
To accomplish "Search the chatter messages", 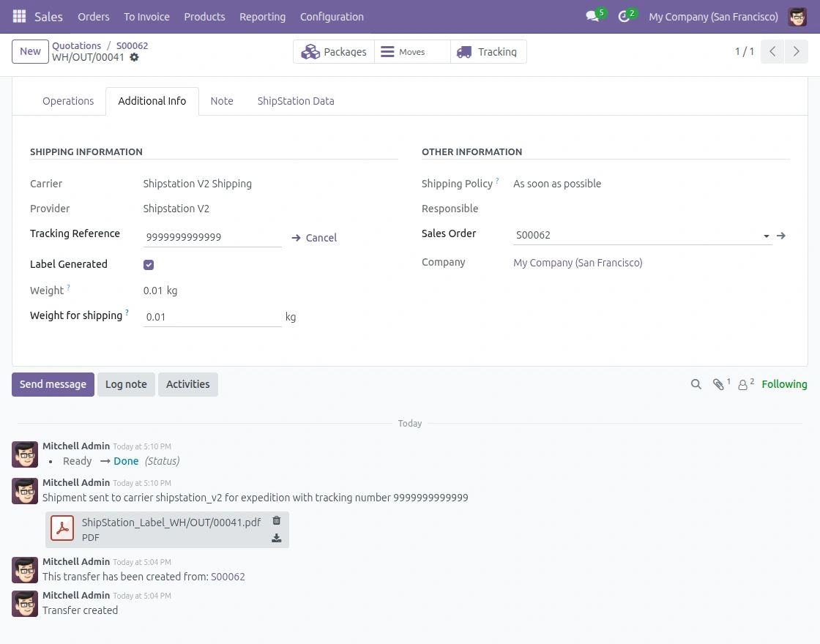I will point(696,384).
